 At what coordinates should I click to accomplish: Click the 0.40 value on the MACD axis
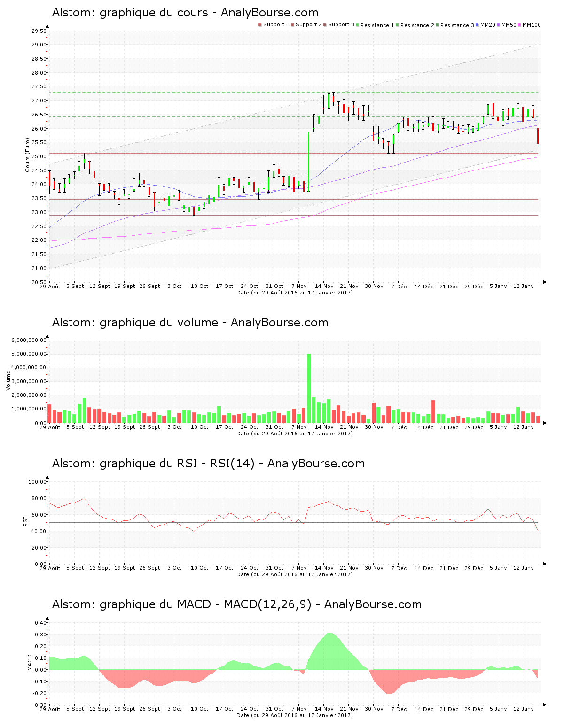[41, 623]
